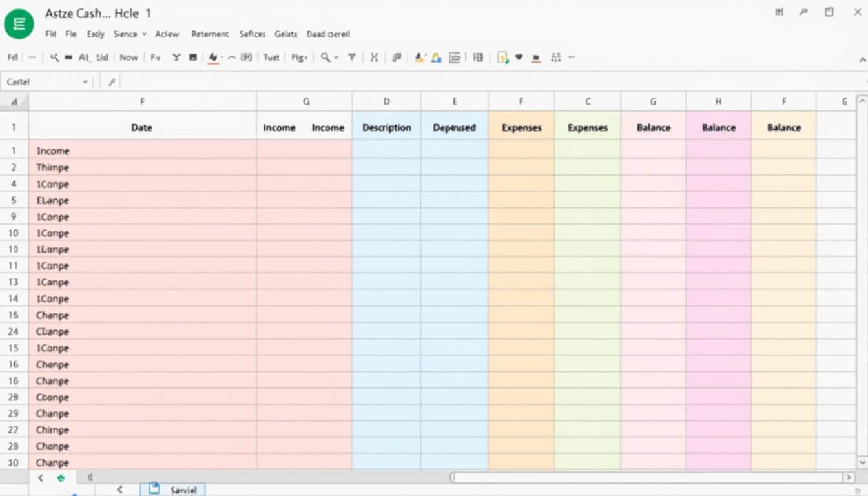868x496 pixels.
Task: Click the AL toolbar button
Action: pyautogui.click(x=84, y=57)
